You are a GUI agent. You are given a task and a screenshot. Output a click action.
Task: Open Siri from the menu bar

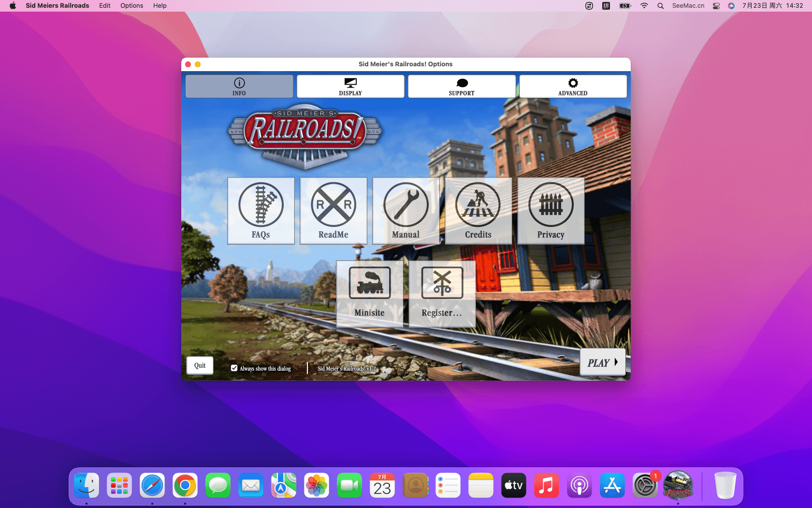(731, 6)
